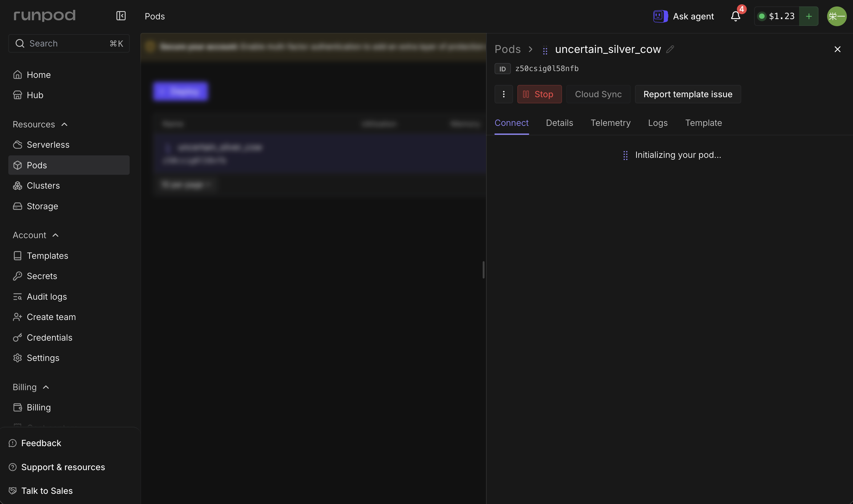Select the Connect tab
Screen dimensions: 853x504
point(511,123)
